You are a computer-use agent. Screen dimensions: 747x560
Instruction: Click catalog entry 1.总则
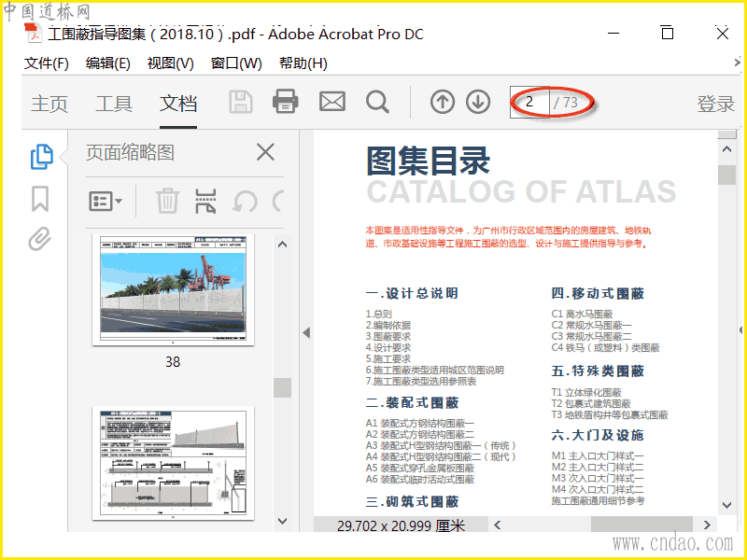[379, 314]
